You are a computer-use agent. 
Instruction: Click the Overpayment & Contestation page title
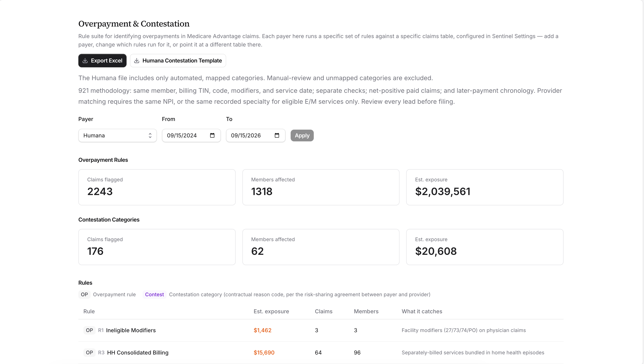[x=134, y=24]
